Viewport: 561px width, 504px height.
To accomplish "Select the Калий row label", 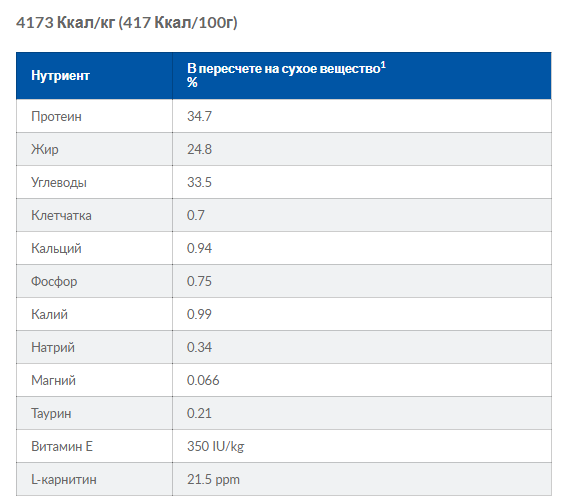I will click(49, 314).
